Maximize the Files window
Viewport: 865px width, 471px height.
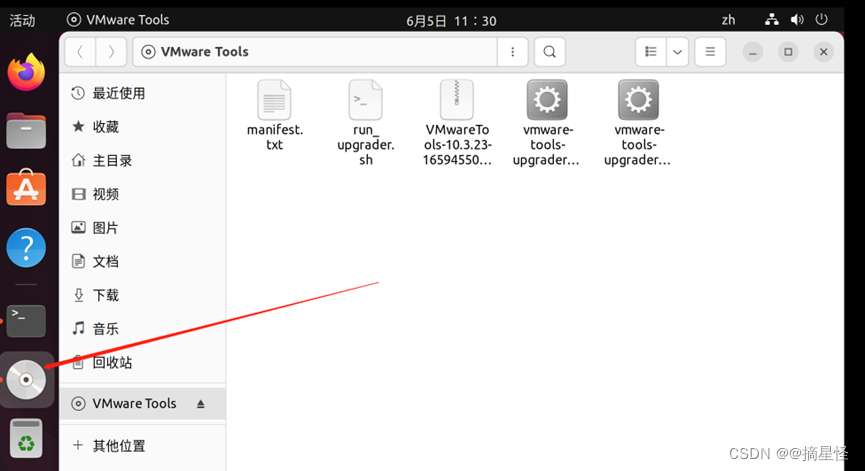point(788,52)
